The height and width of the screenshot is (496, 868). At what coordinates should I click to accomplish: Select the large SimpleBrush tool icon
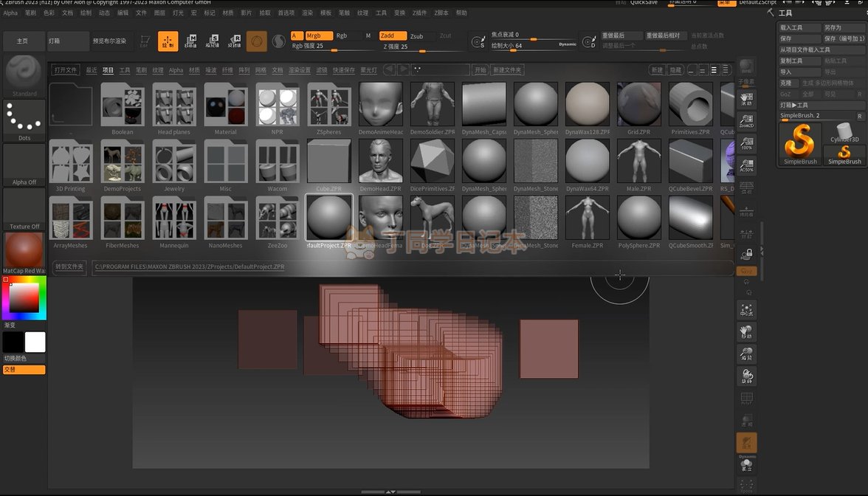pyautogui.click(x=799, y=143)
